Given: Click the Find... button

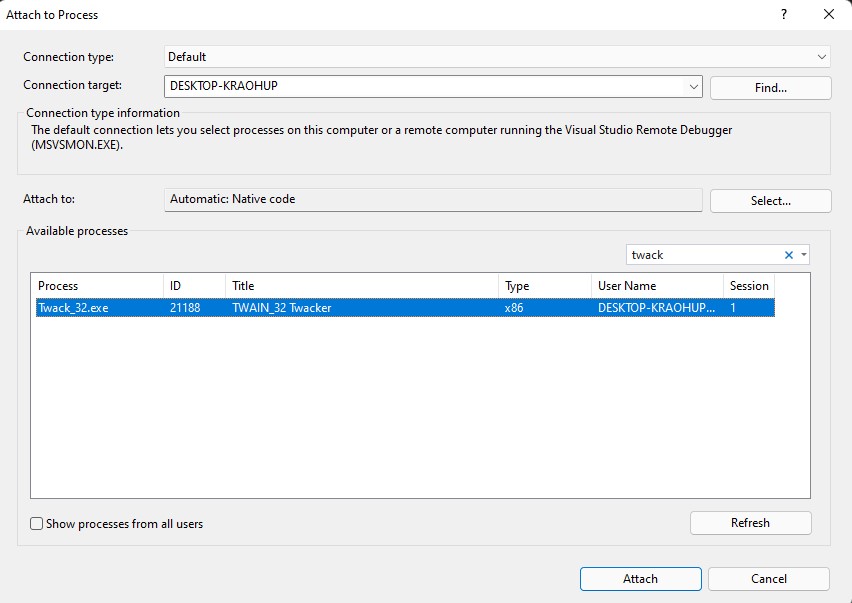Looking at the screenshot, I should point(770,87).
